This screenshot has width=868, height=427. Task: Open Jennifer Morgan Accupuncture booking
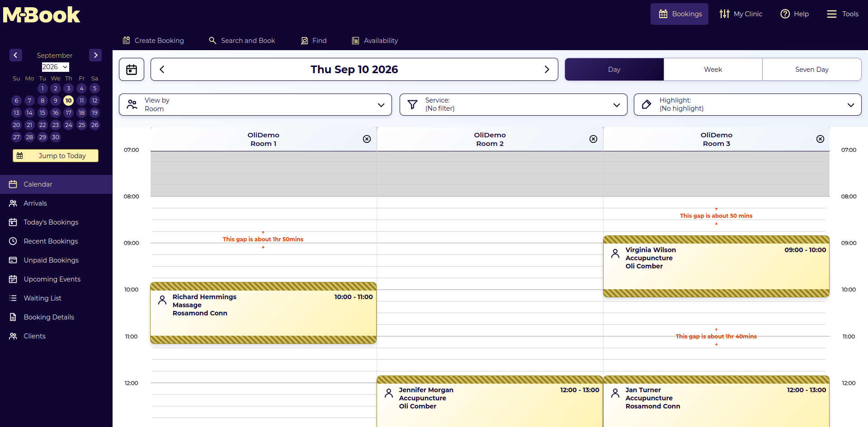coord(490,402)
